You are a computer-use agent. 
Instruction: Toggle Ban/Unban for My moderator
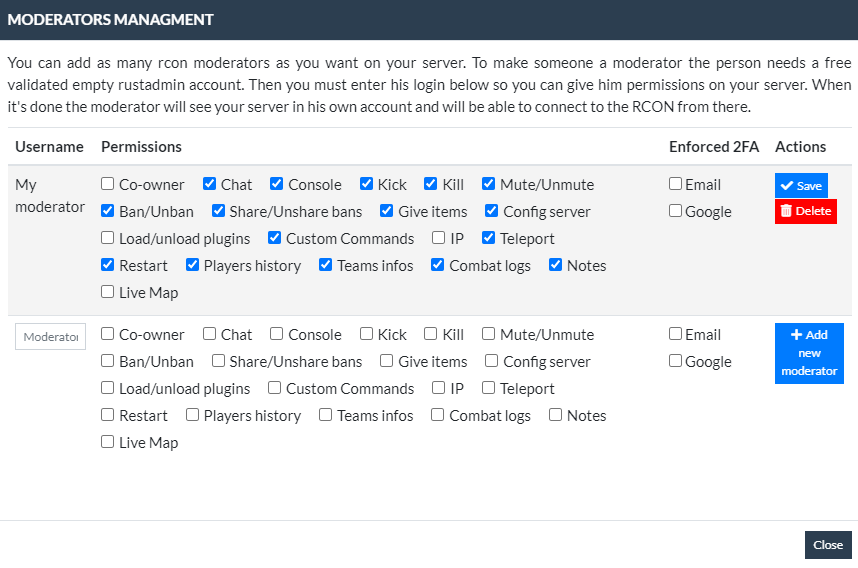click(x=107, y=211)
